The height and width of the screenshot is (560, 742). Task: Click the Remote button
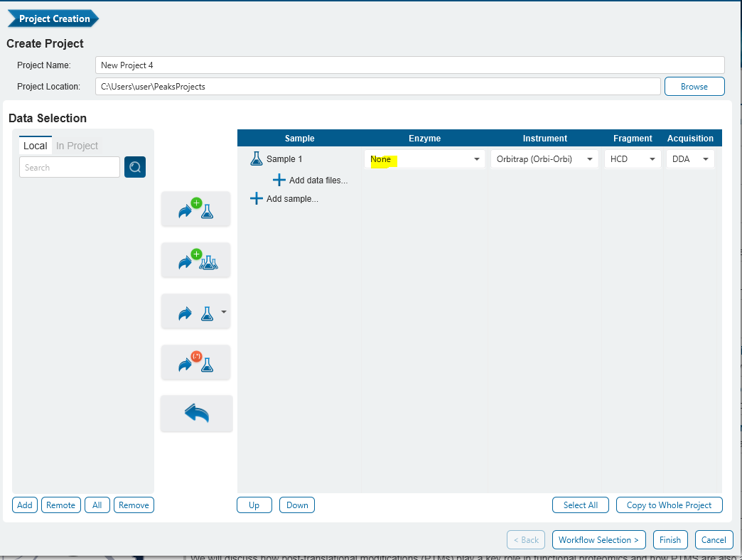[60, 505]
